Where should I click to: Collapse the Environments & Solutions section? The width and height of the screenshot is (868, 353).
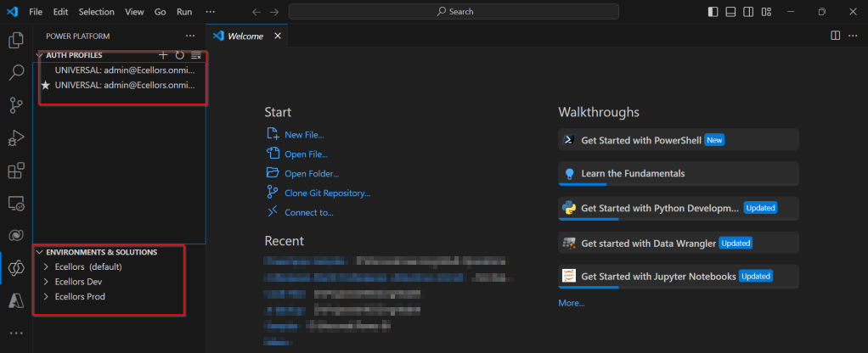click(x=39, y=252)
